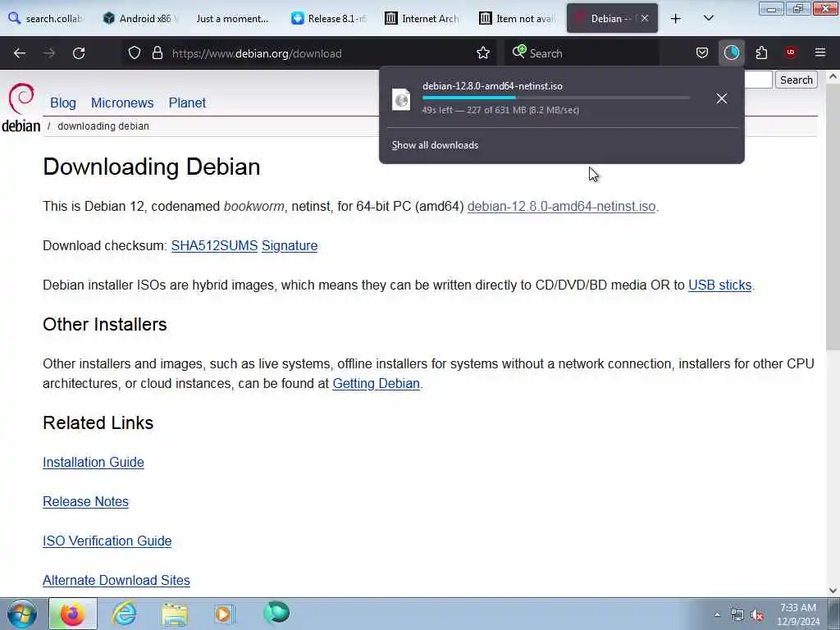Viewport: 840px width, 630px height.
Task: Reload the current page
Action: (79, 53)
